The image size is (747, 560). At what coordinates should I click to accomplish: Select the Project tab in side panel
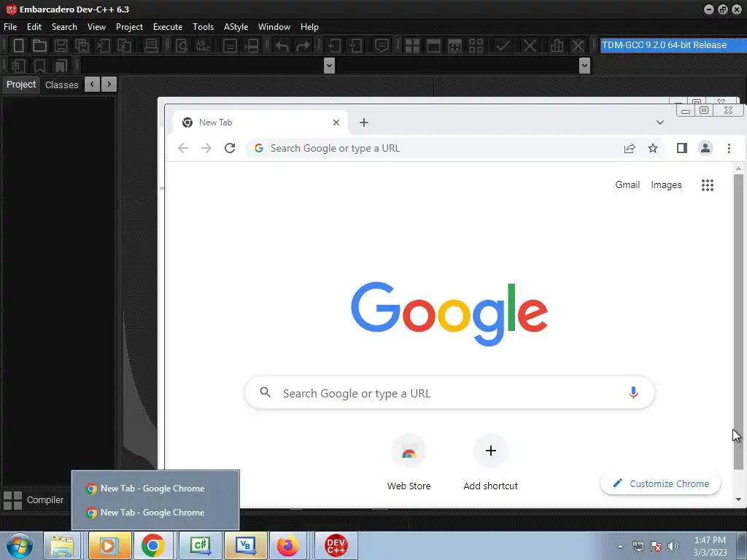[x=21, y=85]
